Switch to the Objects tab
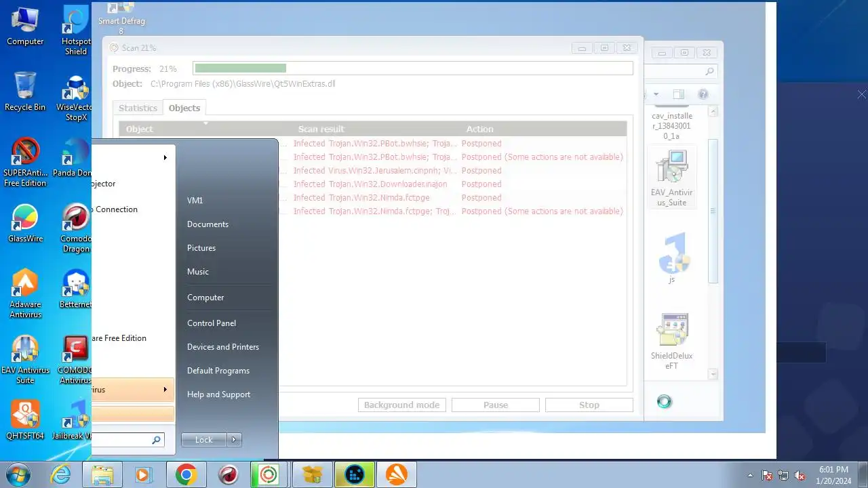This screenshot has height=488, width=868. pyautogui.click(x=184, y=108)
